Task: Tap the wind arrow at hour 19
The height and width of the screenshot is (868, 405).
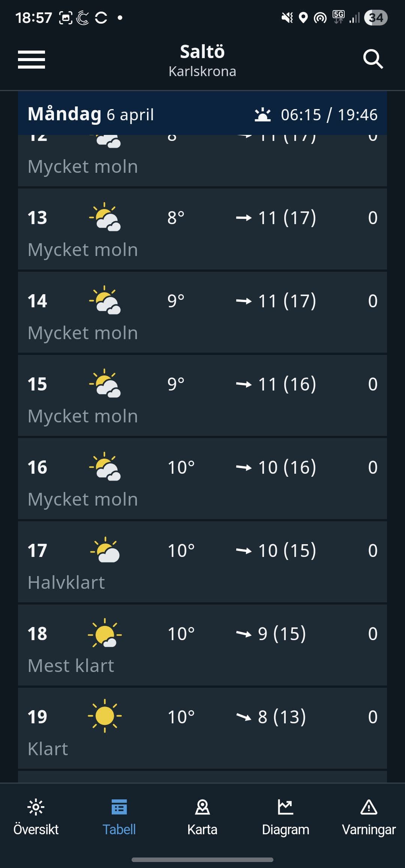Action: pyautogui.click(x=244, y=717)
